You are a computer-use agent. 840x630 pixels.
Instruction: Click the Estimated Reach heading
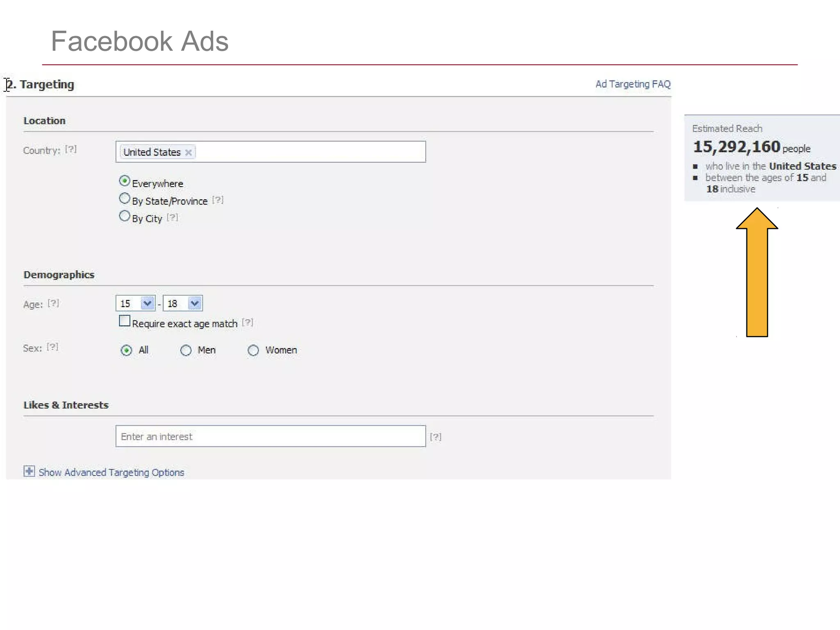(x=727, y=128)
